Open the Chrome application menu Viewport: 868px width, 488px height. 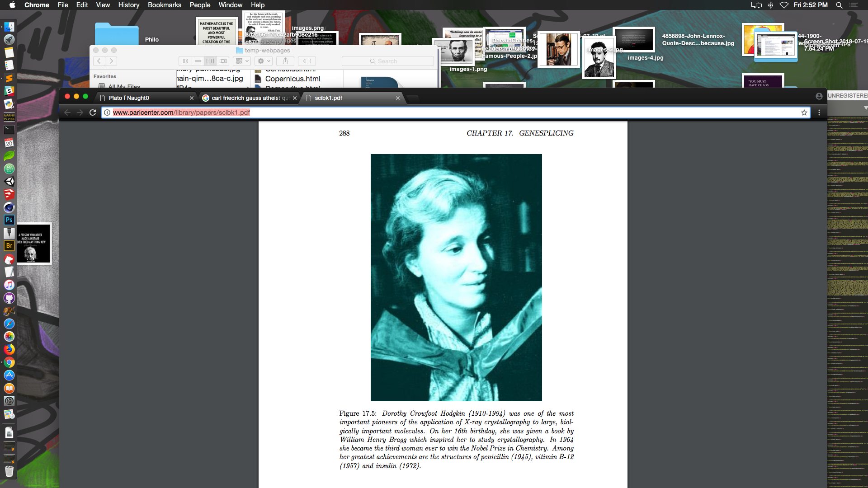(x=37, y=5)
